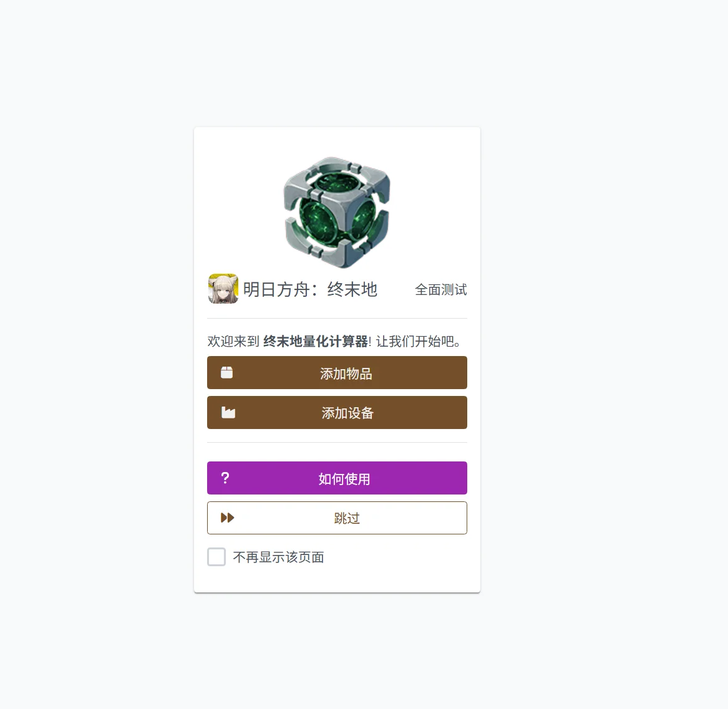Click the bold 终末地量化计算器 text
The height and width of the screenshot is (709, 728).
click(316, 342)
